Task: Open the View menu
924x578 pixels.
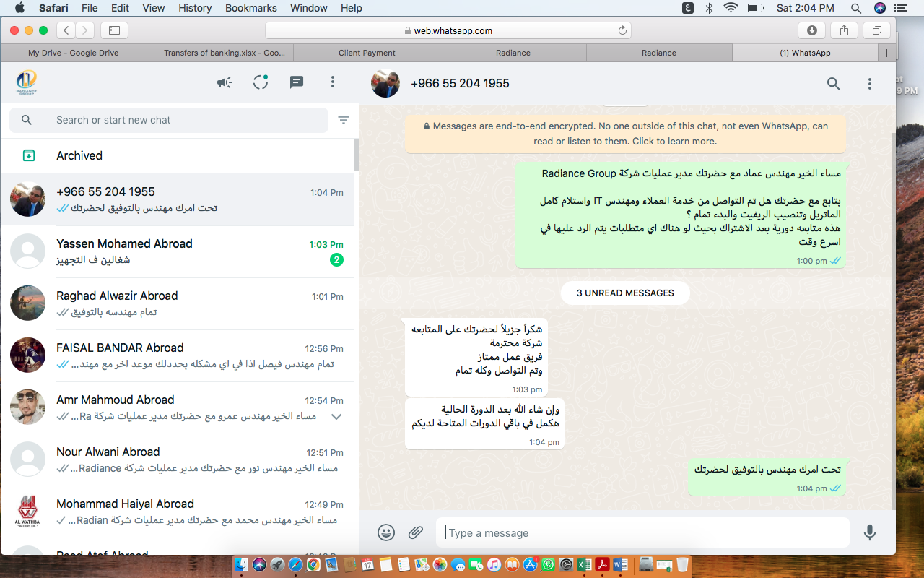Action: click(154, 8)
